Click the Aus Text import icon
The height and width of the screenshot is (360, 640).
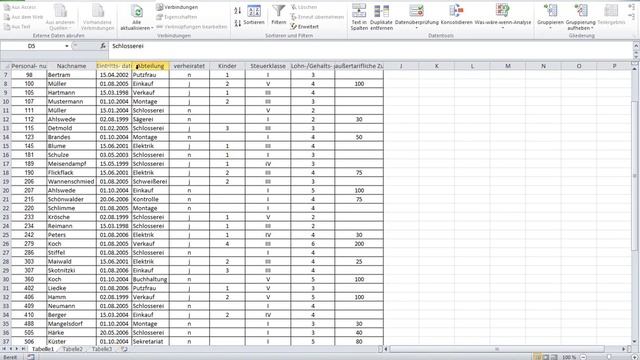(7, 27)
